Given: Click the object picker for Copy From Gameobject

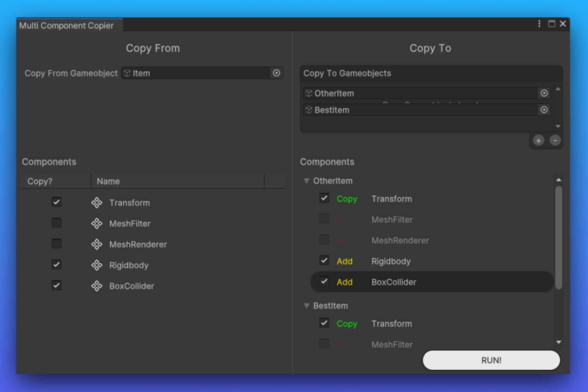Looking at the screenshot, I should pyautogui.click(x=276, y=73).
